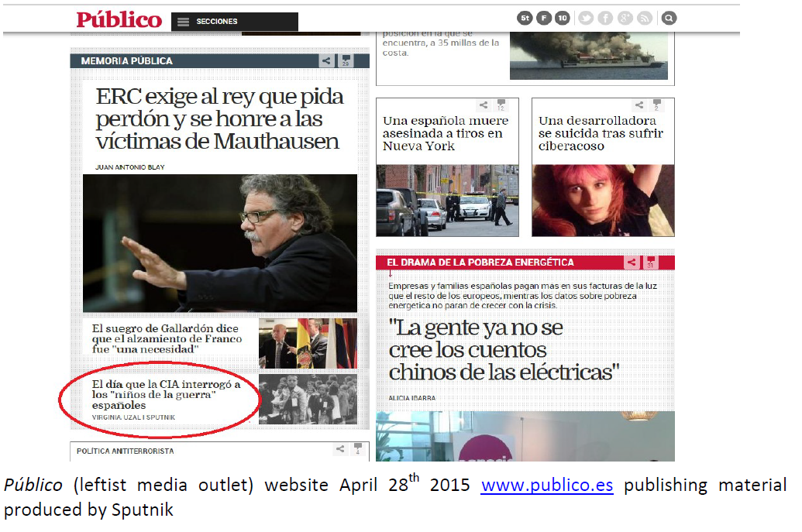The width and height of the screenshot is (802, 532).
Task: Open the SECCIONES menu
Action: [x=234, y=22]
